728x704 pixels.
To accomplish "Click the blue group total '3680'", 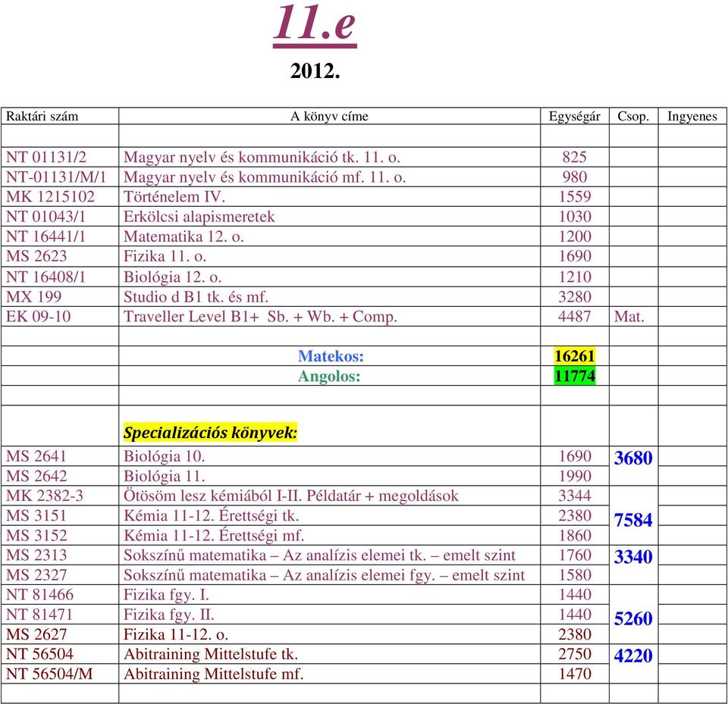I will coord(633,458).
